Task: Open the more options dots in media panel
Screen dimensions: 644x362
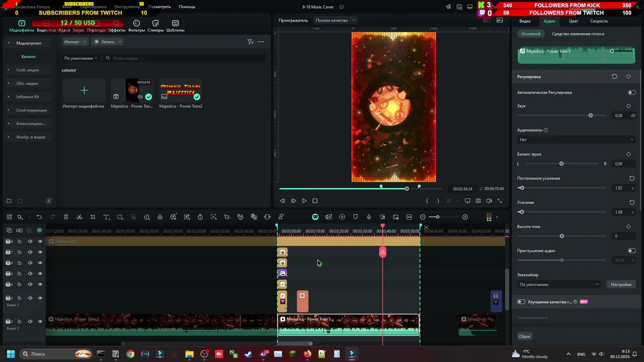Action: point(261,42)
